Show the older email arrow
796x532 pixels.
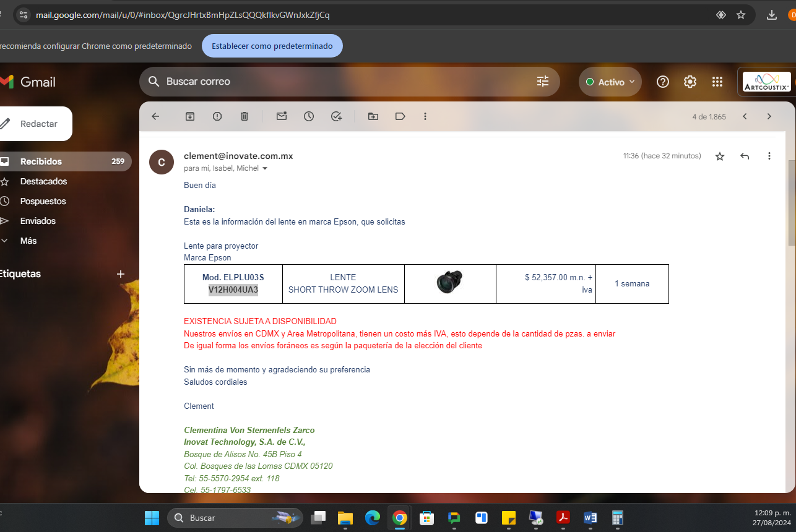tap(769, 116)
